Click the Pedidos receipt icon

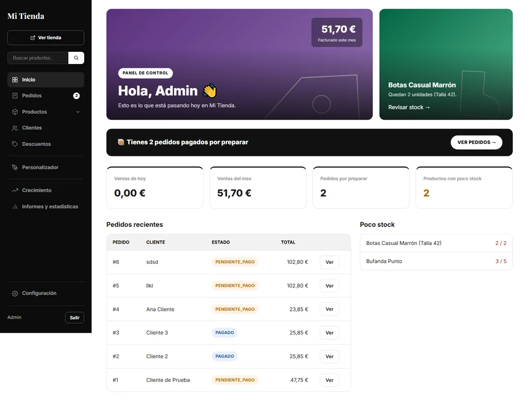click(15, 96)
